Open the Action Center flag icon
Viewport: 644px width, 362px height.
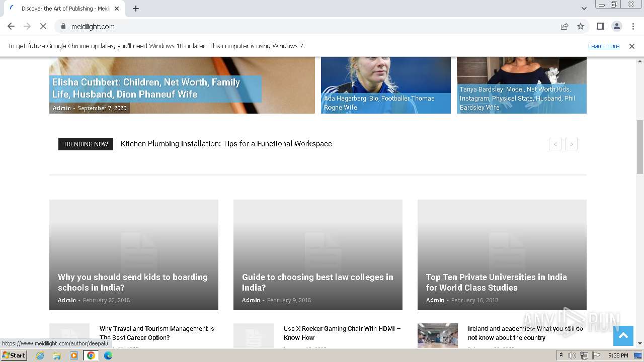[x=595, y=355]
